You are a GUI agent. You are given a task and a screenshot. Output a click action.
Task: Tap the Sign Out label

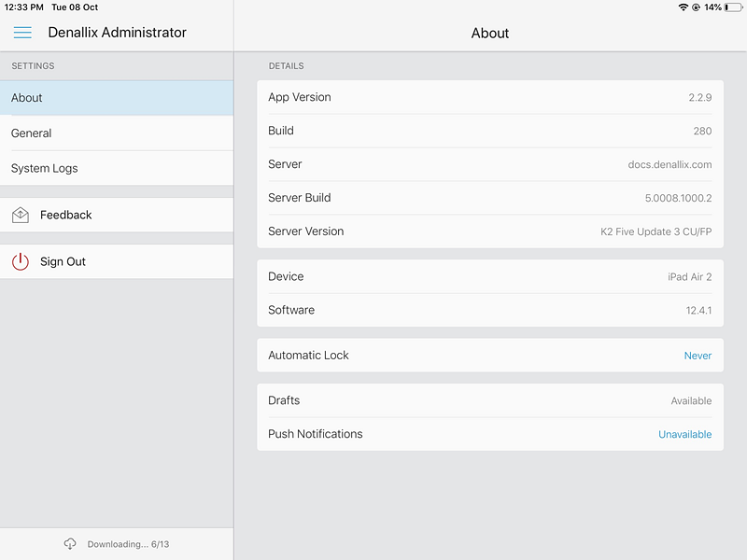pyautogui.click(x=63, y=261)
